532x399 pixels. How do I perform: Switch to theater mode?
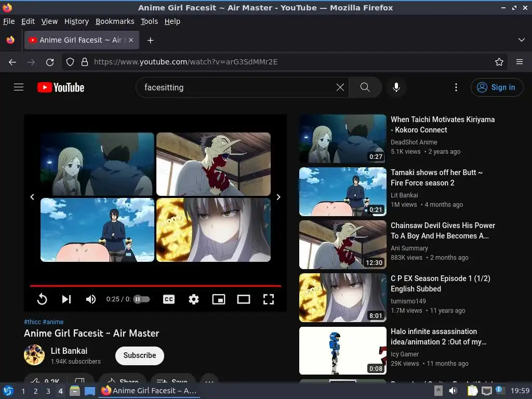(x=244, y=299)
